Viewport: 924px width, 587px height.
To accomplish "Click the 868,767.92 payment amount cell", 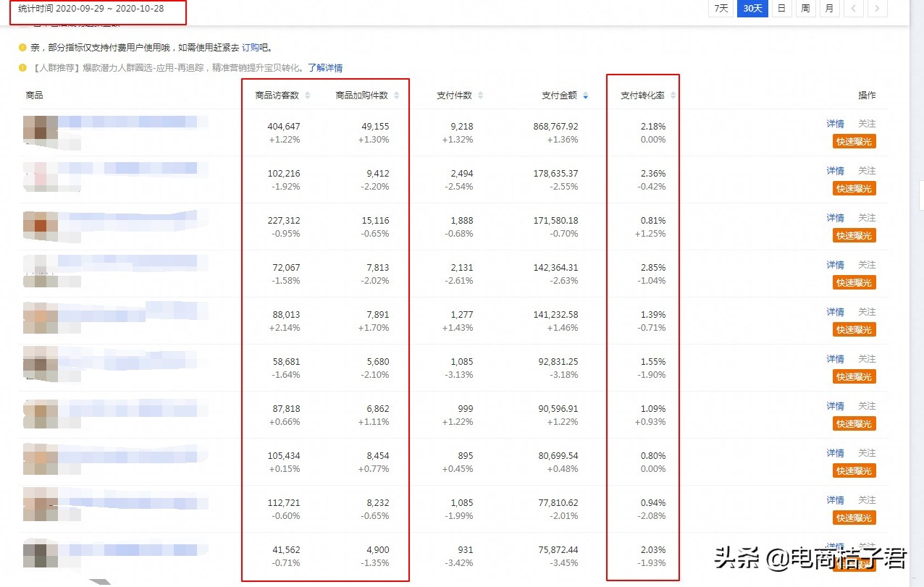I will click(555, 127).
